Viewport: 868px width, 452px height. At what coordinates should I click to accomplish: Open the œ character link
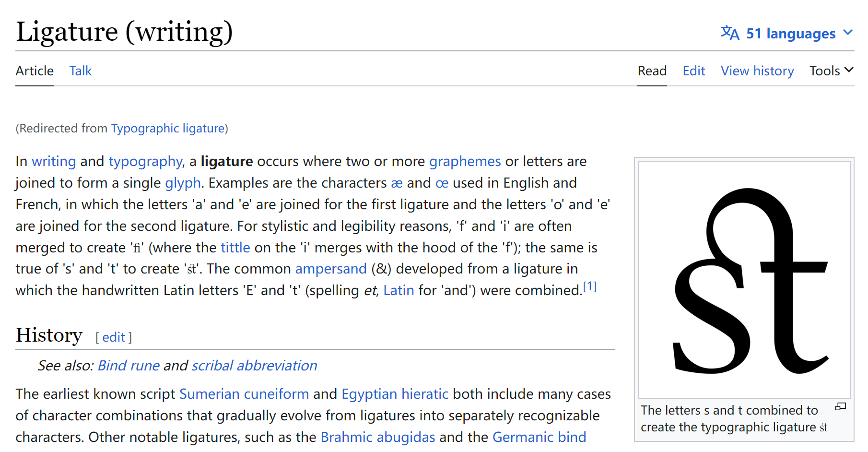(442, 183)
